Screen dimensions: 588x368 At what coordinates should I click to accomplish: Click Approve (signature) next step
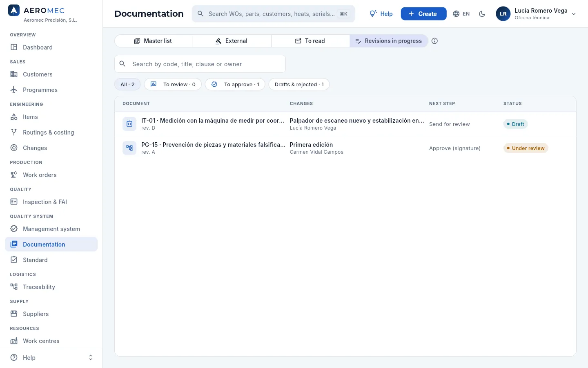(454, 148)
